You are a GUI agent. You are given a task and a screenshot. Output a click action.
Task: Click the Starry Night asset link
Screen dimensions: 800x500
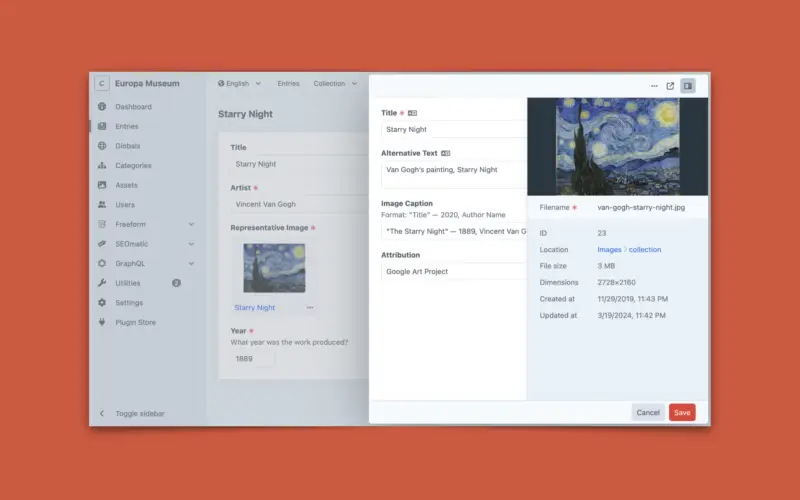click(255, 307)
